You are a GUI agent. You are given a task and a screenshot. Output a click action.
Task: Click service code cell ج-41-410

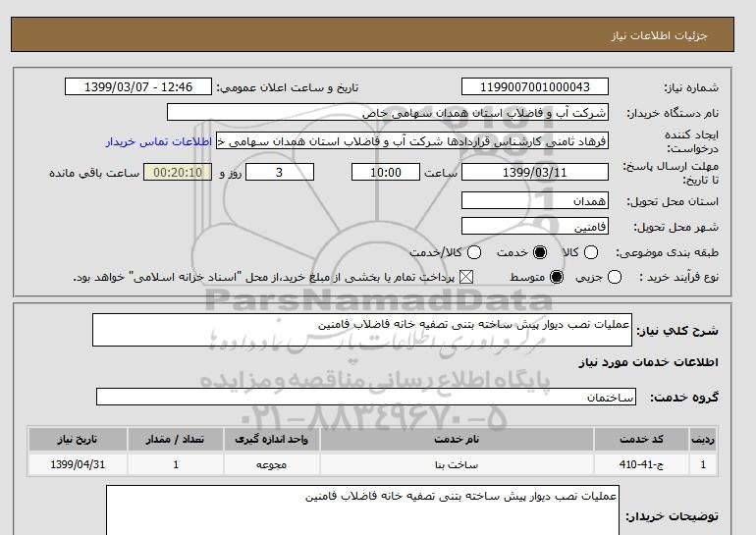pos(641,464)
